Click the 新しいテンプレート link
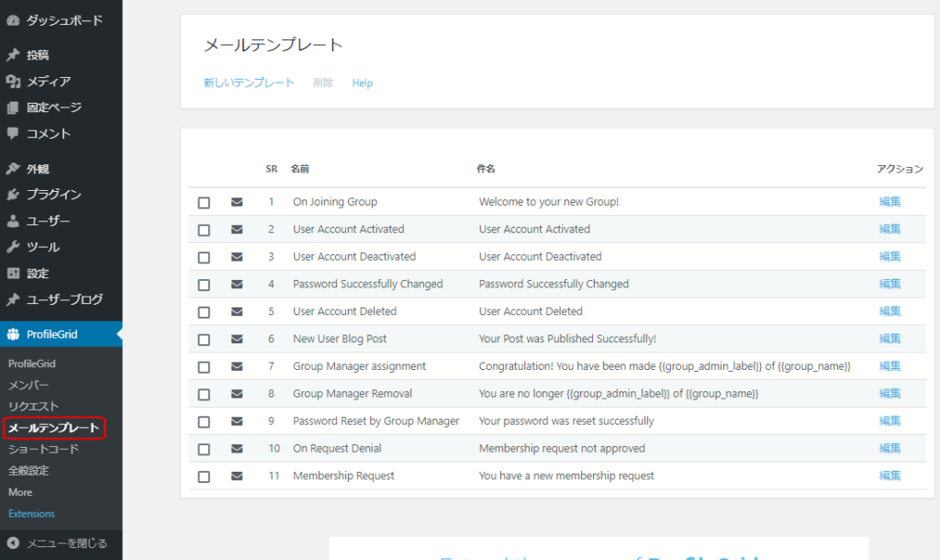 (x=249, y=83)
